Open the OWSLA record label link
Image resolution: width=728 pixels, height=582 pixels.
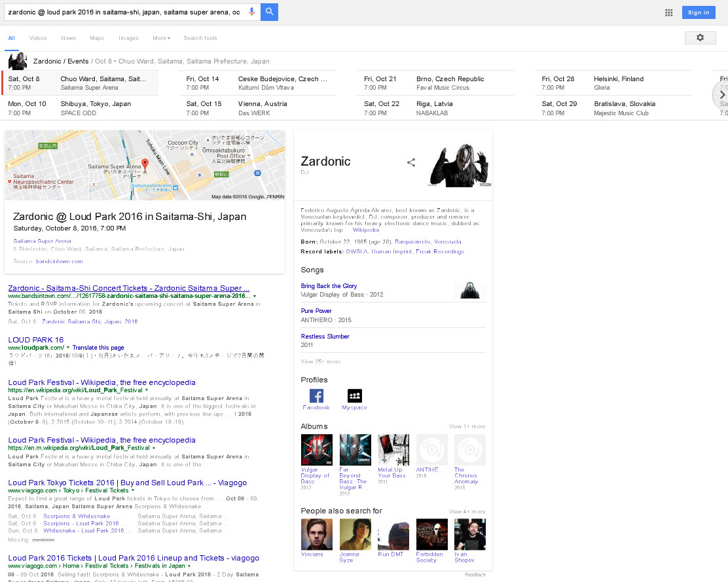[x=357, y=251]
